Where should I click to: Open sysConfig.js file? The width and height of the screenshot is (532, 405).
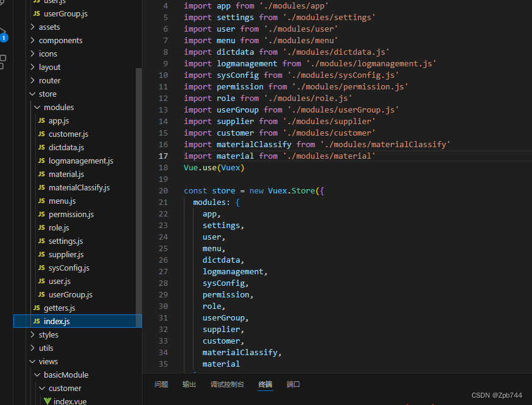pos(69,268)
